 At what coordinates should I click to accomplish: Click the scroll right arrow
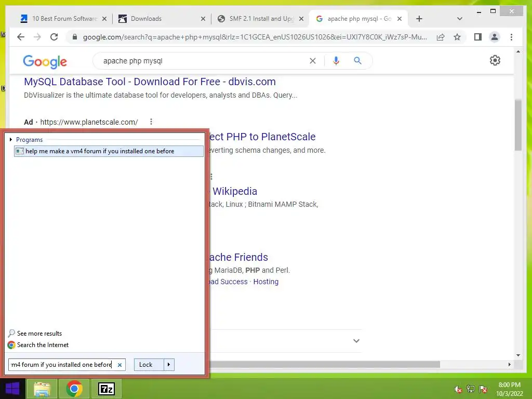(509, 364)
